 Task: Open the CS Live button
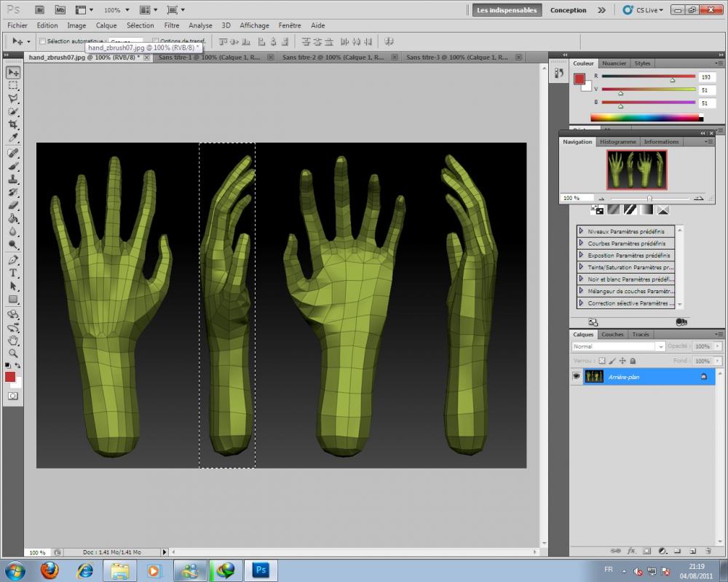click(x=640, y=10)
